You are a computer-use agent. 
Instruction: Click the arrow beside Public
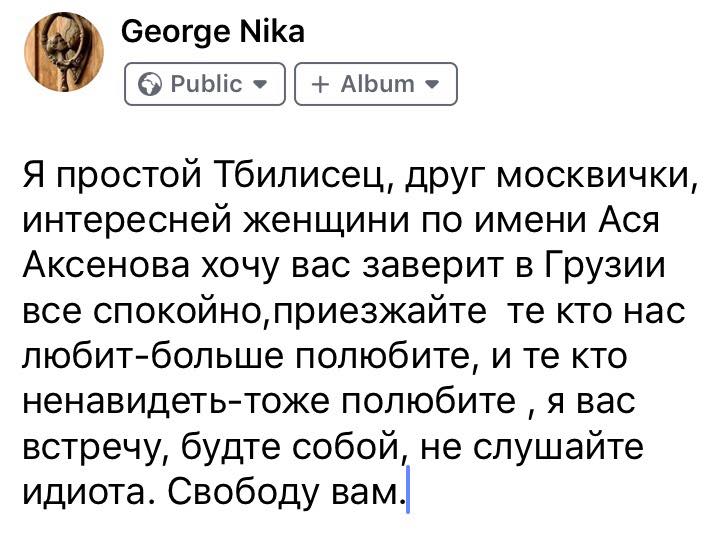coord(260,84)
